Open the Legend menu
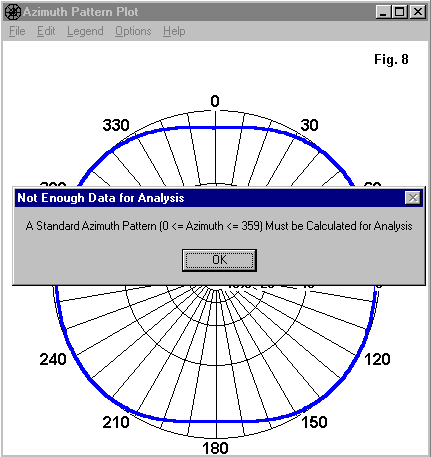Screen dimensions: 431x457 pyautogui.click(x=85, y=31)
